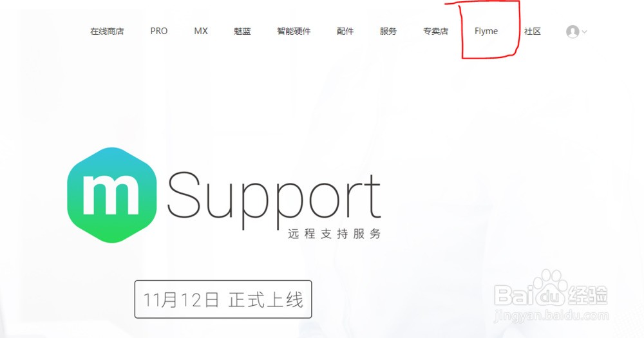Click the jingyan.baidu.com watermark link

tap(552, 316)
